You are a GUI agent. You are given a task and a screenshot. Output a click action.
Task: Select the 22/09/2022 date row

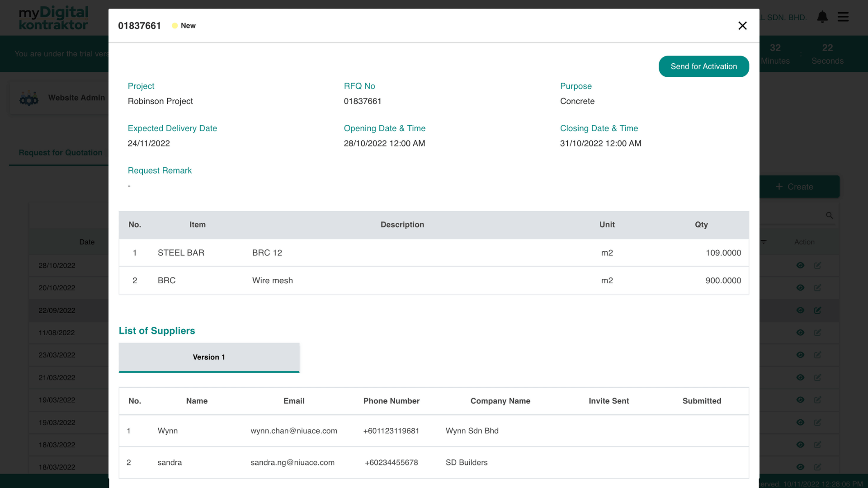(x=57, y=310)
